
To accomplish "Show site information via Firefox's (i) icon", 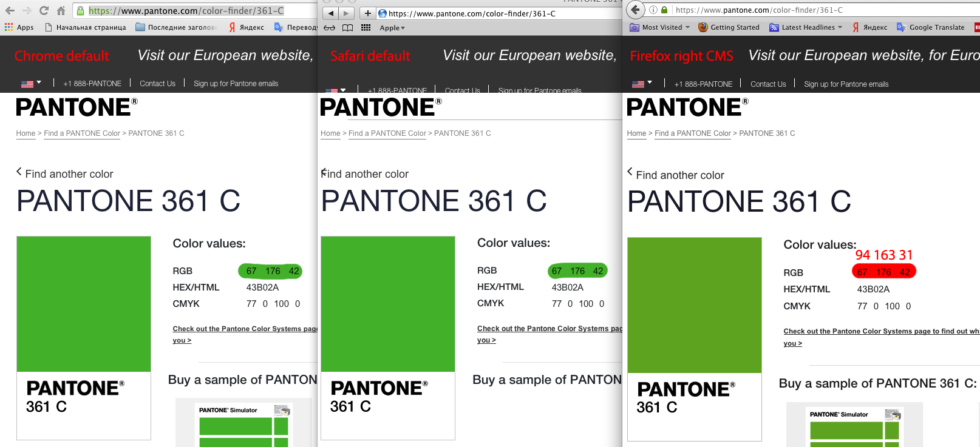I will [653, 10].
